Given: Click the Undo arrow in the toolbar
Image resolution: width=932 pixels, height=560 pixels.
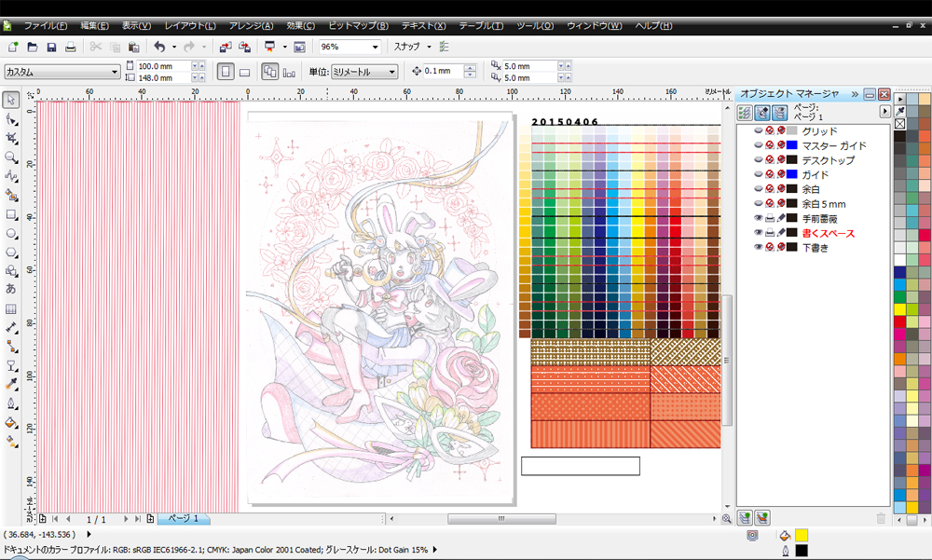Looking at the screenshot, I should 159,47.
